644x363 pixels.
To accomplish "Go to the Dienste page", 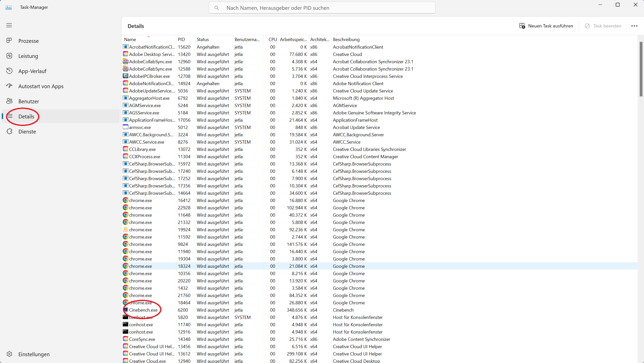I will pyautogui.click(x=61, y=131).
